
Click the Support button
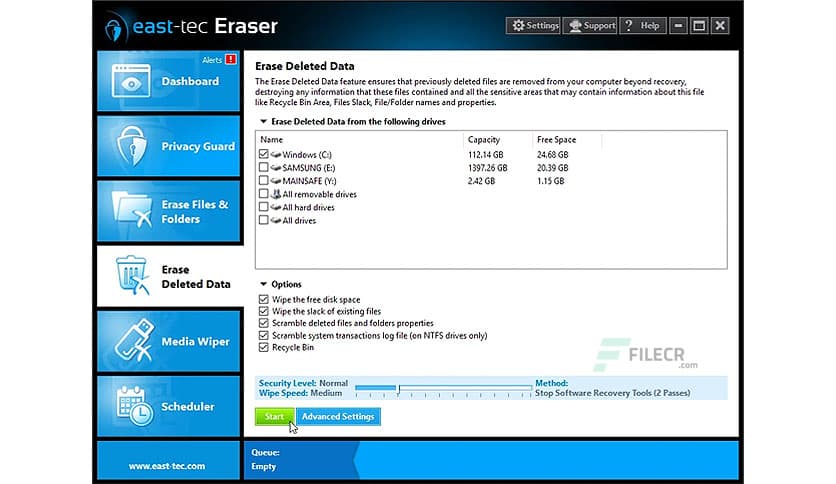click(x=590, y=26)
